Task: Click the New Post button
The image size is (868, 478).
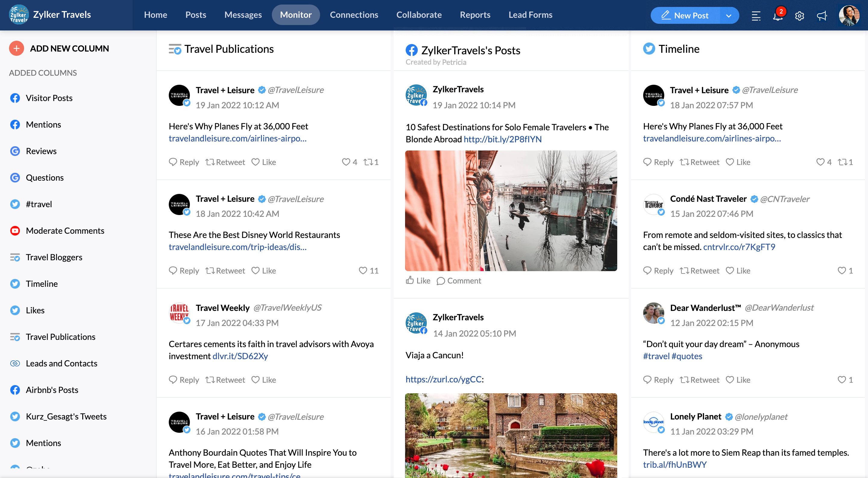Action: click(685, 15)
